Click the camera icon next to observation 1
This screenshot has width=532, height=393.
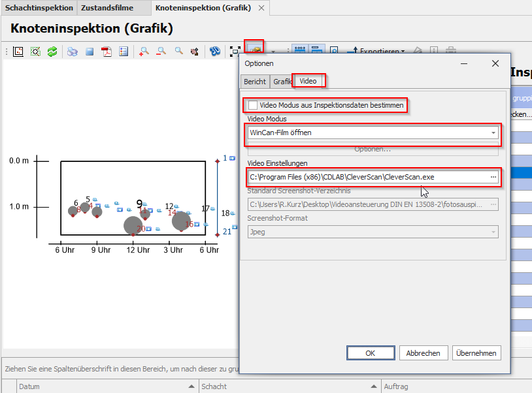pyautogui.click(x=232, y=158)
